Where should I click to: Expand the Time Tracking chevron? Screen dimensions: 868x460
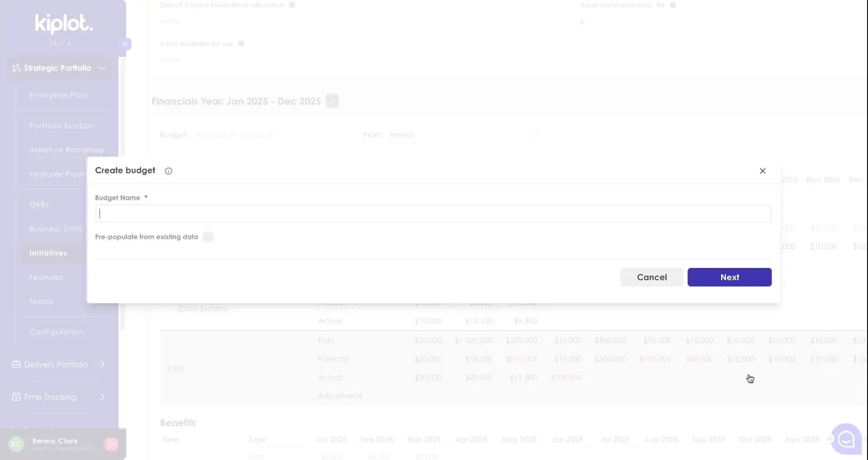point(102,397)
